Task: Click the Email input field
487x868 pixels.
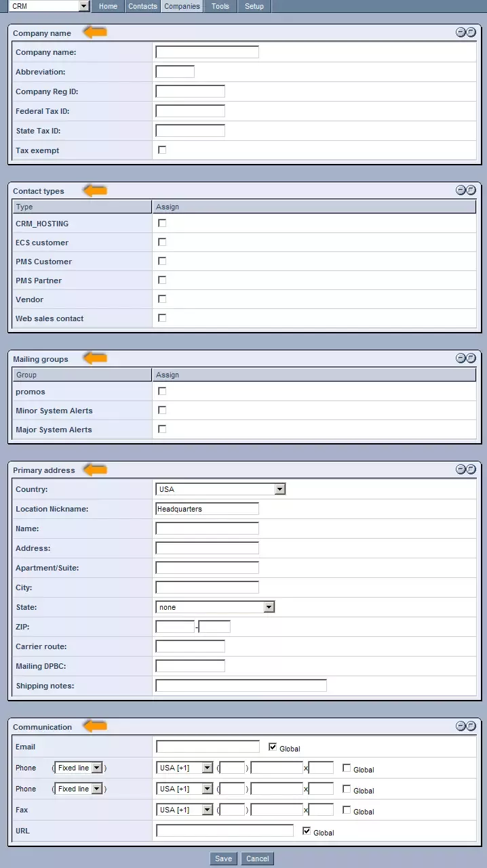Action: coord(208,747)
